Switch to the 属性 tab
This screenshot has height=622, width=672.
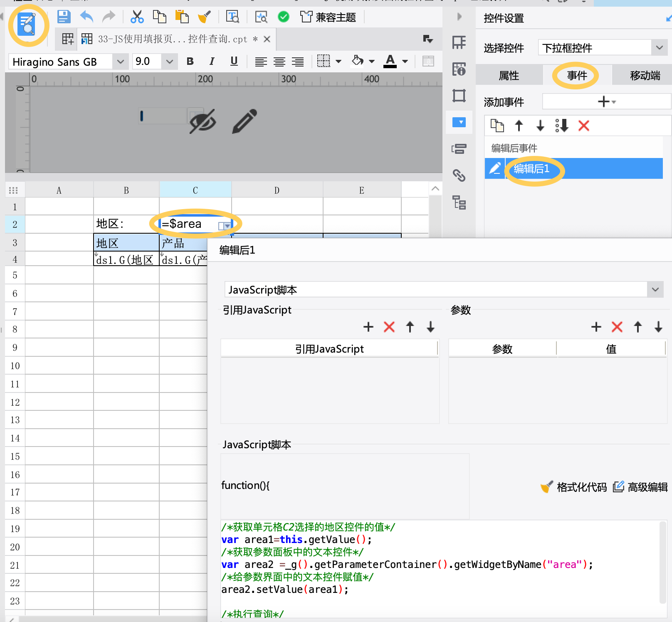(x=509, y=75)
